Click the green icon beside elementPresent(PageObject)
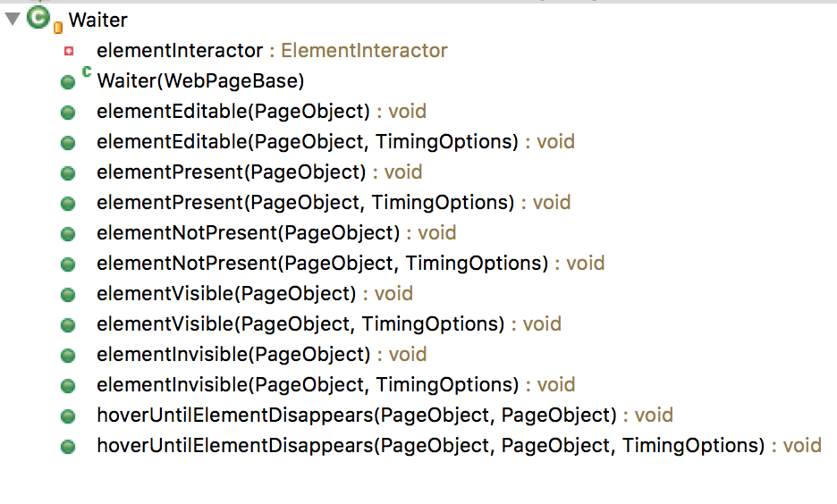The image size is (837, 504). (68, 173)
